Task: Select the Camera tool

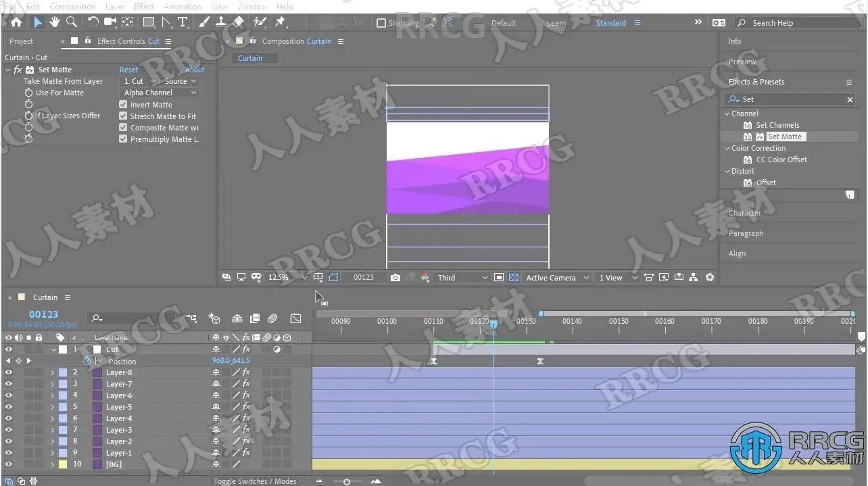Action: (110, 22)
